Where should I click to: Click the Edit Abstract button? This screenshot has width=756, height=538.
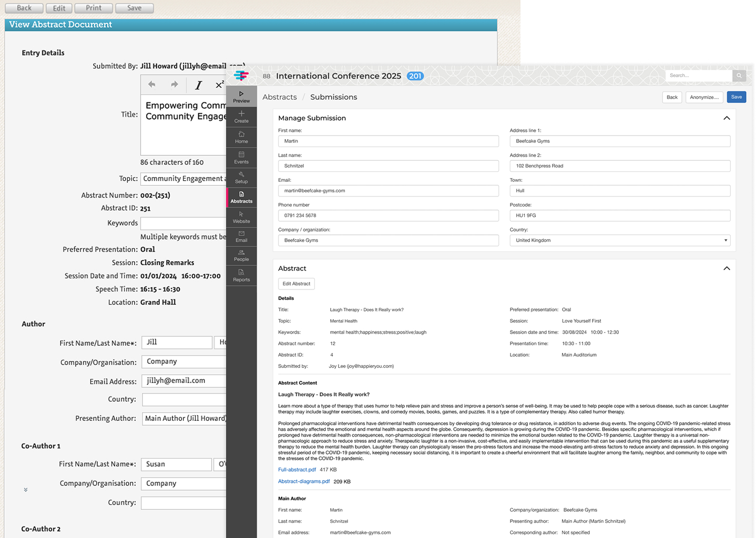point(296,284)
